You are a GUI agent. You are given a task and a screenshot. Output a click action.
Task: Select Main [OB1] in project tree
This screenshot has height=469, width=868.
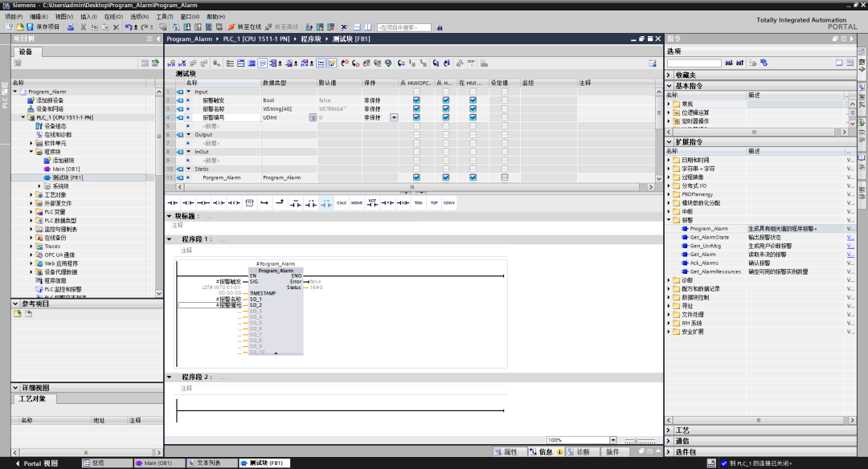66,169
